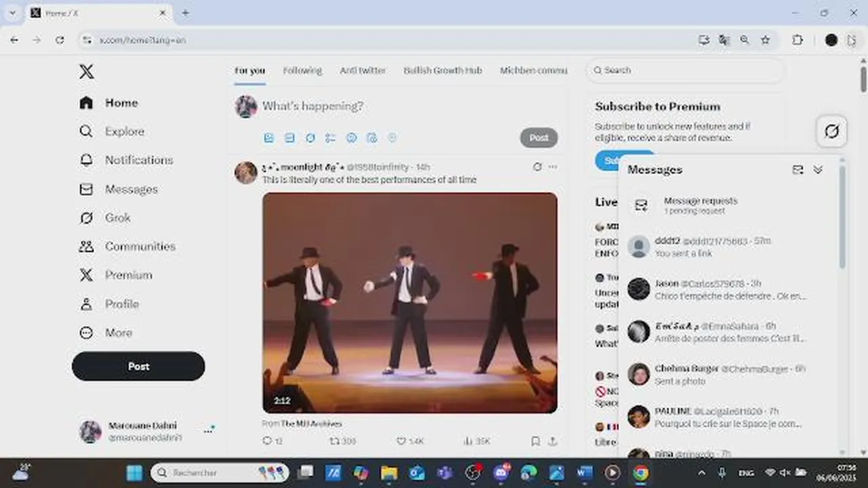Open Explore in the left sidebar
This screenshot has height=488, width=868.
click(x=112, y=131)
